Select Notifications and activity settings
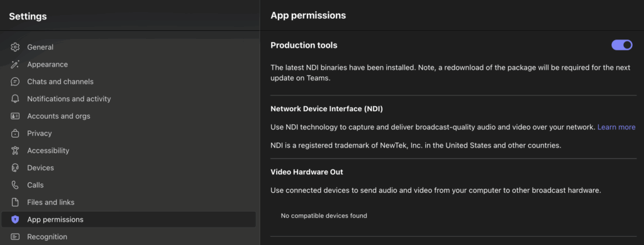The width and height of the screenshot is (644, 245). click(128, 99)
